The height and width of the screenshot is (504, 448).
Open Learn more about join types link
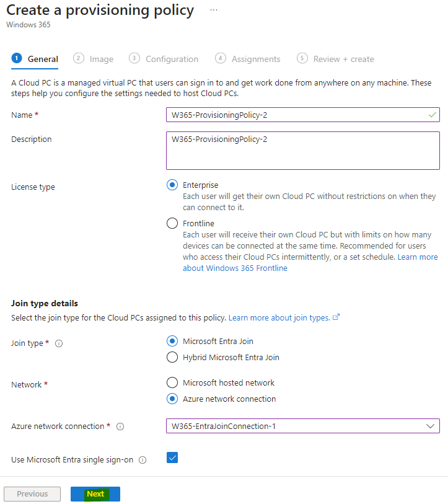[279, 317]
